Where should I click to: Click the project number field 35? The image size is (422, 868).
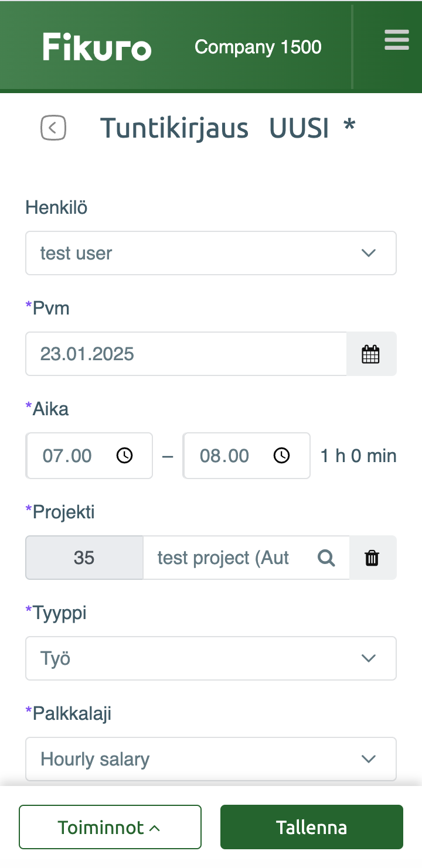84,558
